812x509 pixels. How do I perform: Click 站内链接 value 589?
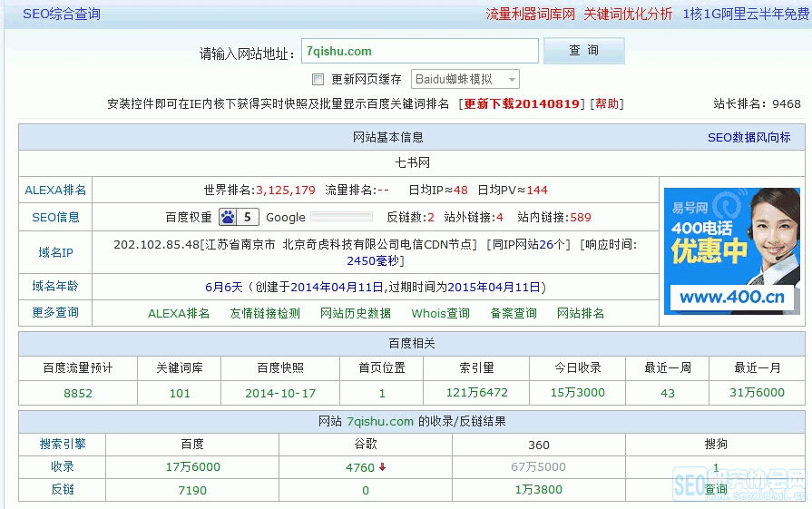pos(580,217)
